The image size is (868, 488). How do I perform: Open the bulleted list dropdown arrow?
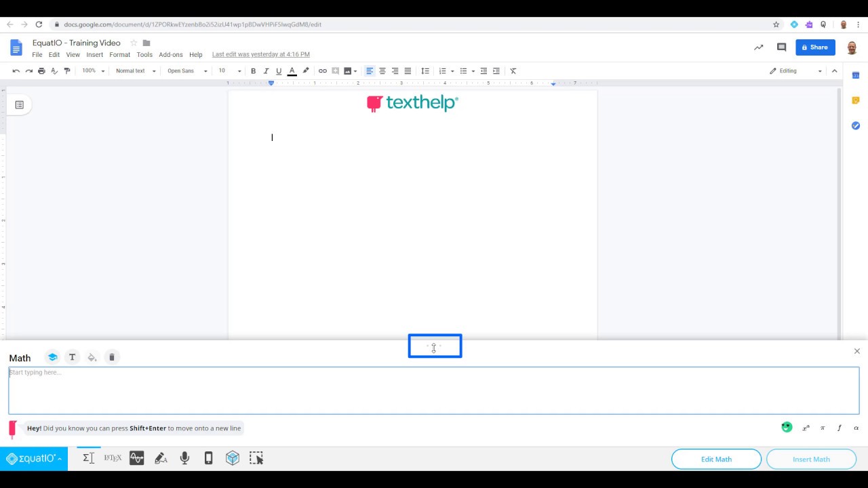[473, 71]
